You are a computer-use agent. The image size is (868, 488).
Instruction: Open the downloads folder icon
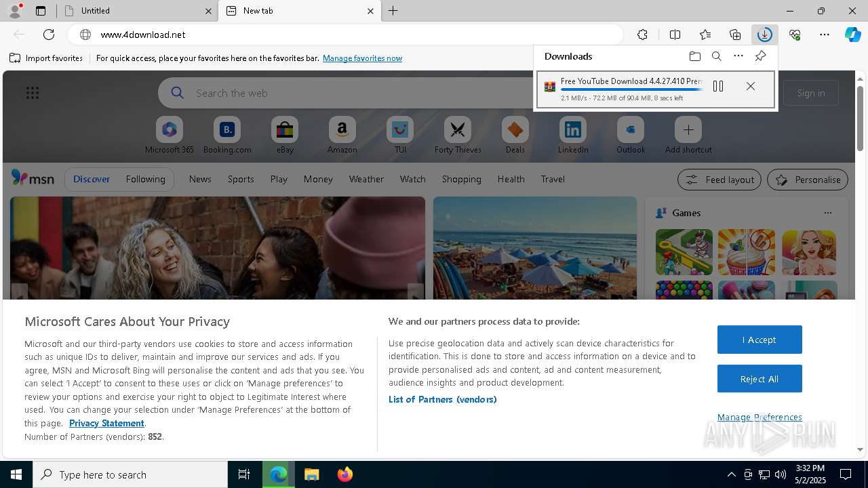(694, 56)
